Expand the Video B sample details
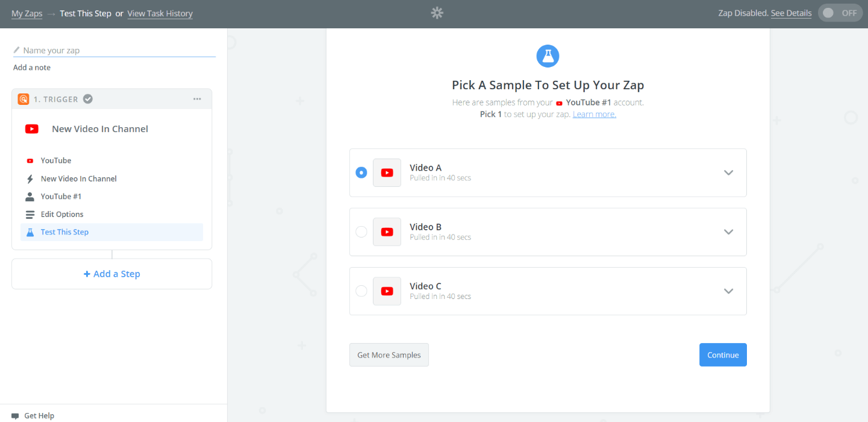 tap(728, 231)
